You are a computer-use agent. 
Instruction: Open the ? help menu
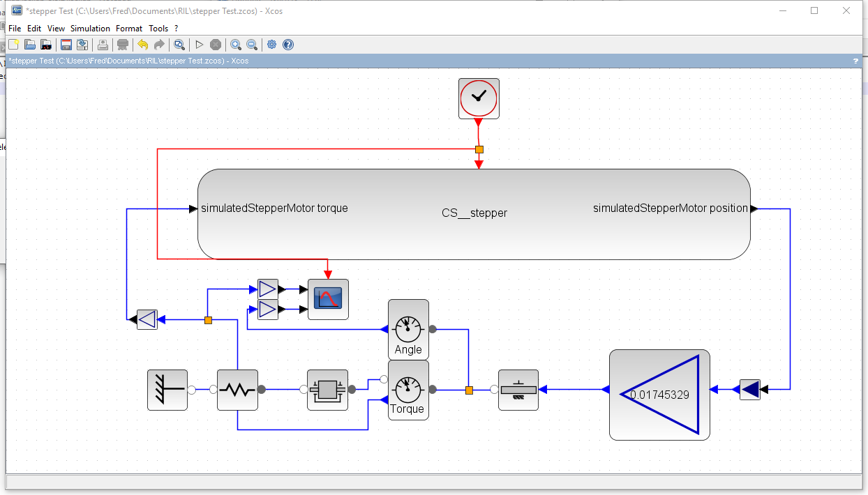177,29
